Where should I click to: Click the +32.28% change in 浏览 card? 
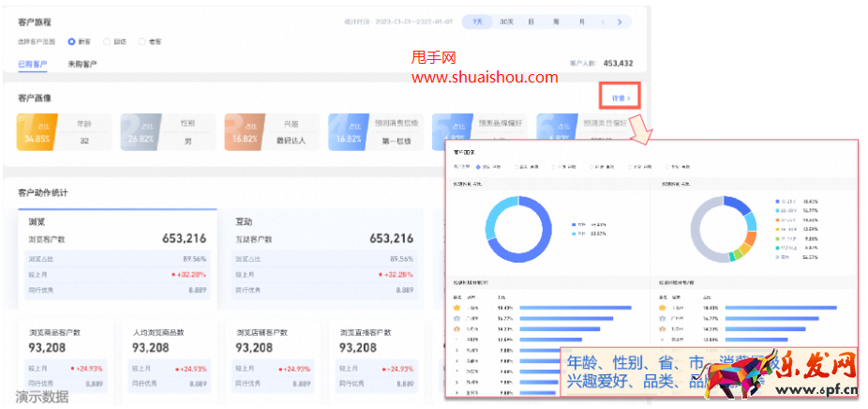188,274
